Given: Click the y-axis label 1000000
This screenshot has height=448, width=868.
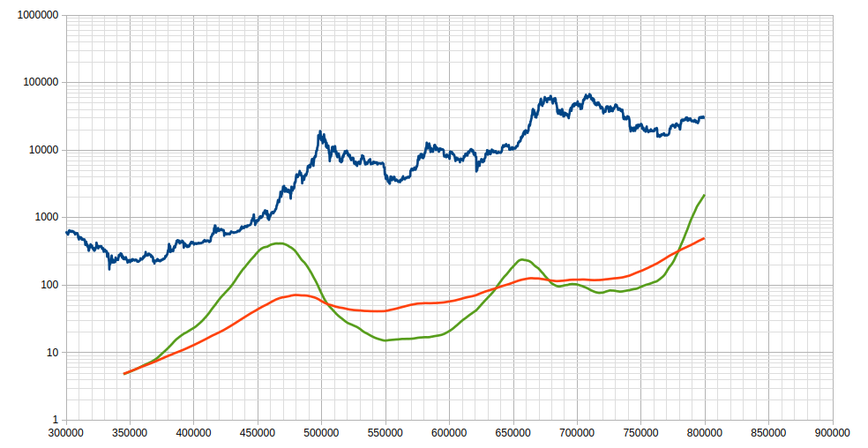Looking at the screenshot, I should 38,15.
